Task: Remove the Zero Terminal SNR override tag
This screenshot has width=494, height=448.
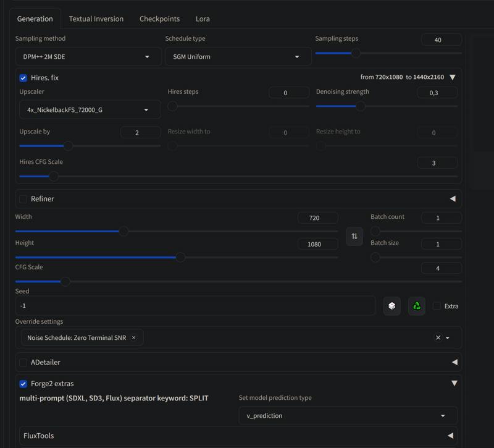Action: click(133, 337)
